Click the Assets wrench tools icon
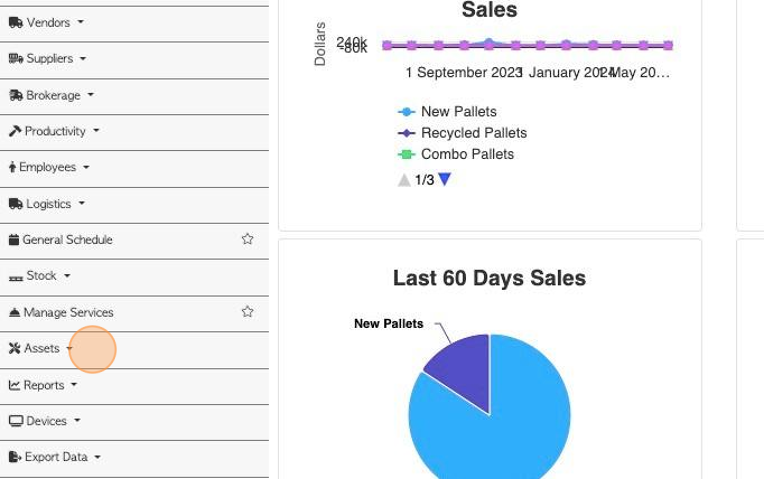 point(15,348)
